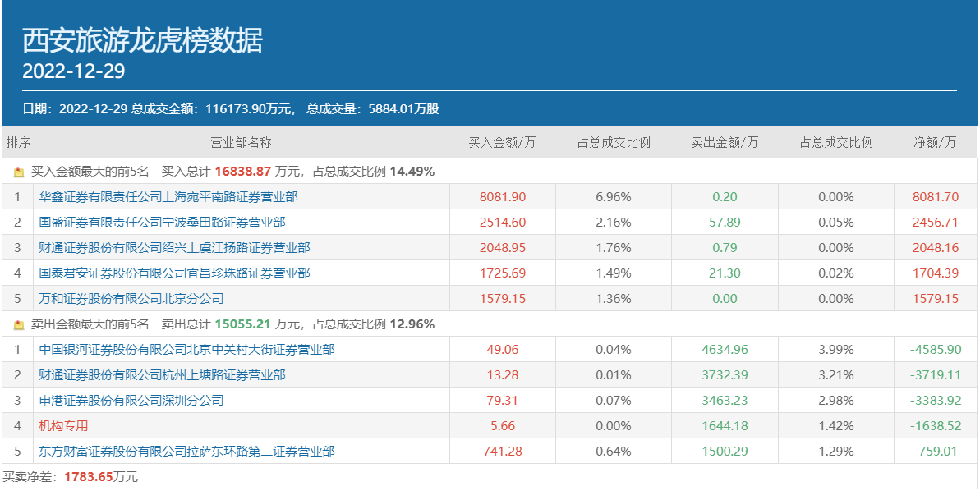Open 国泰君安宜昌珍珠路证券营业部 link
Image resolution: width=980 pixels, height=491 pixels.
coord(174,273)
